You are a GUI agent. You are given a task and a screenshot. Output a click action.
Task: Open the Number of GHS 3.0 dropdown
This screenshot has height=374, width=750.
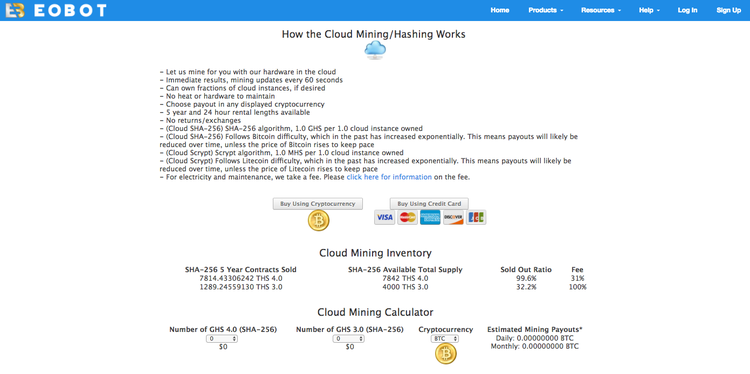[349, 339]
